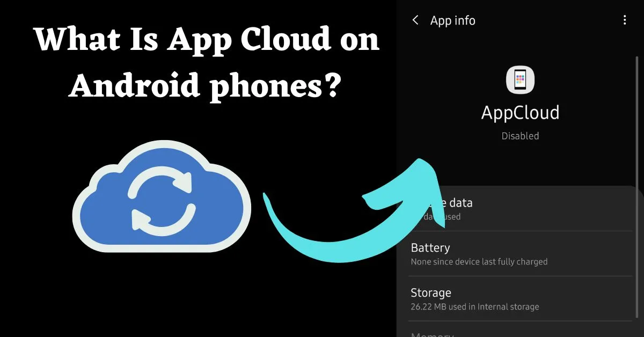Screen dimensions: 644x337
Task: Open the Storage entry
Action: [x=521, y=299]
